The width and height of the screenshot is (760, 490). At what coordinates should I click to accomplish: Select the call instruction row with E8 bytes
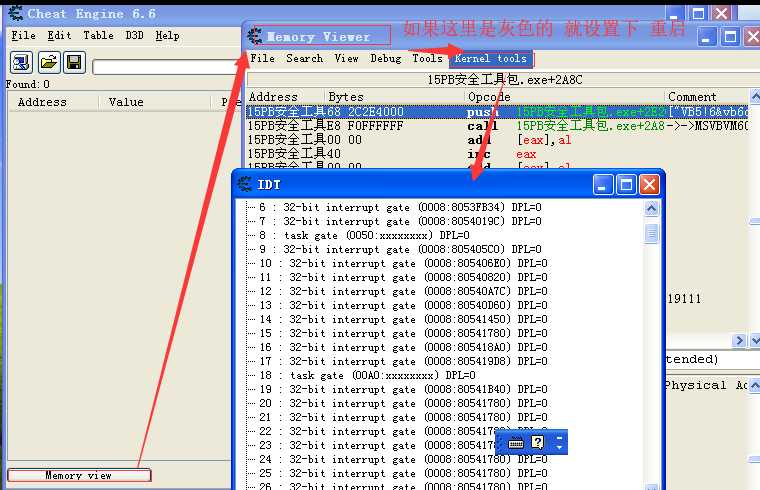point(497,126)
